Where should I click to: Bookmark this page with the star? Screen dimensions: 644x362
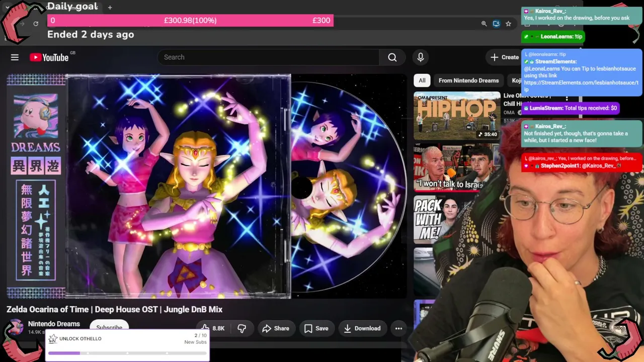pos(508,24)
